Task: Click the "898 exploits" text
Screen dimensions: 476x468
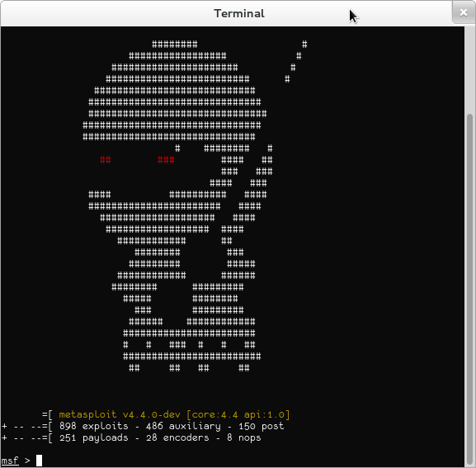Action: click(94, 426)
